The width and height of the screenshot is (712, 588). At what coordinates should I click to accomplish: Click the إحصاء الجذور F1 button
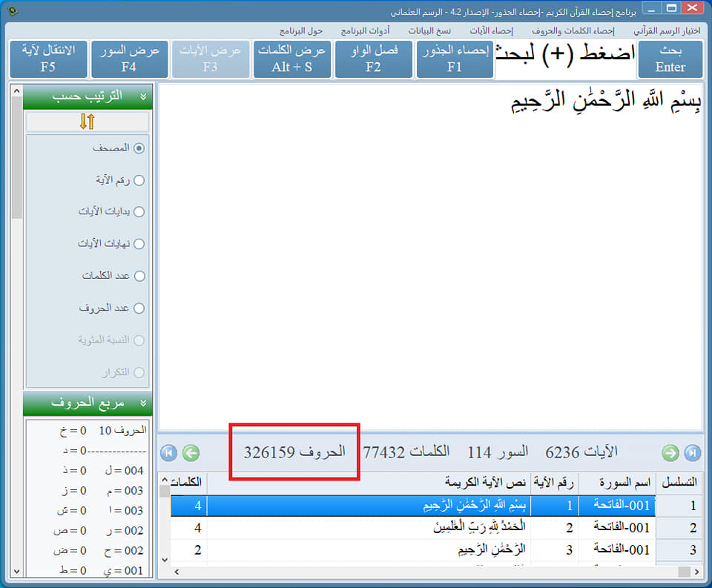click(x=455, y=59)
